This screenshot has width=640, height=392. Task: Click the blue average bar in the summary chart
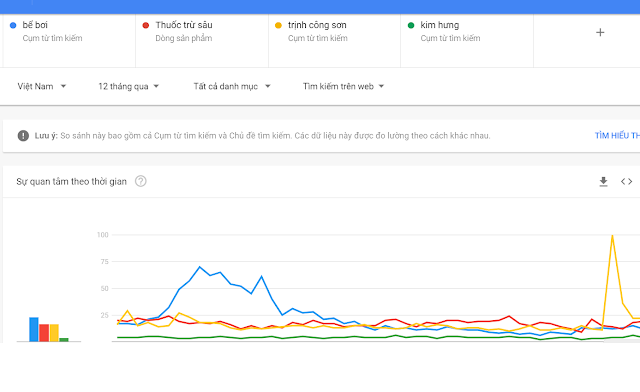pyautogui.click(x=34, y=329)
